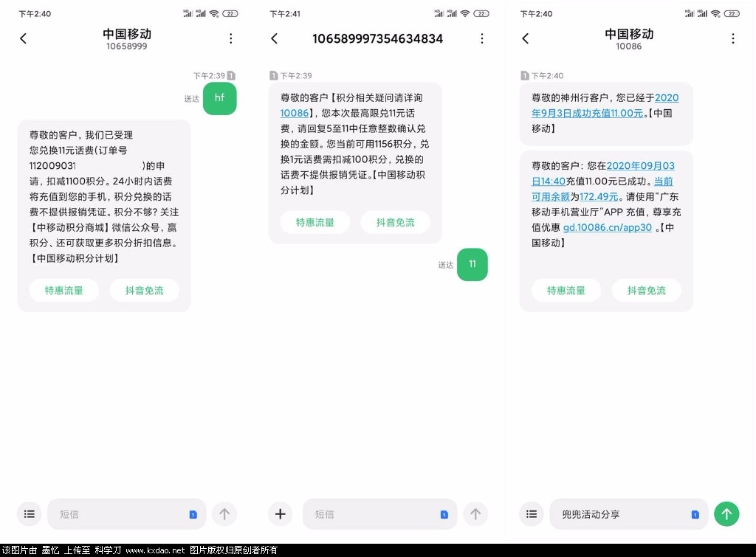Tap 抖音免流 under the 兑换11元话费 message
The image size is (756, 557).
tap(145, 291)
